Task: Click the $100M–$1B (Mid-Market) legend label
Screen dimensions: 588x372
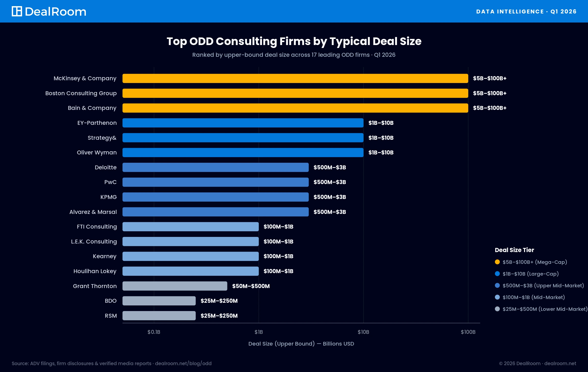Action: tap(534, 297)
